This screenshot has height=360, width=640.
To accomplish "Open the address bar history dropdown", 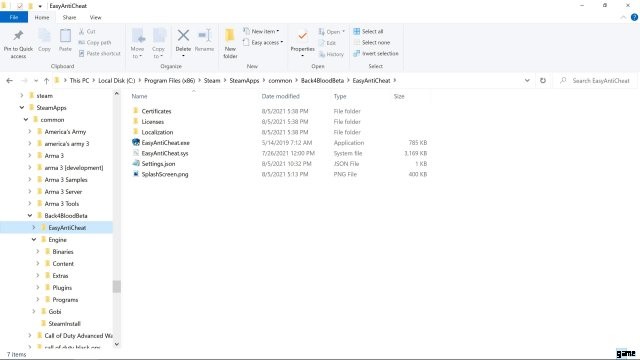I will coord(527,81).
